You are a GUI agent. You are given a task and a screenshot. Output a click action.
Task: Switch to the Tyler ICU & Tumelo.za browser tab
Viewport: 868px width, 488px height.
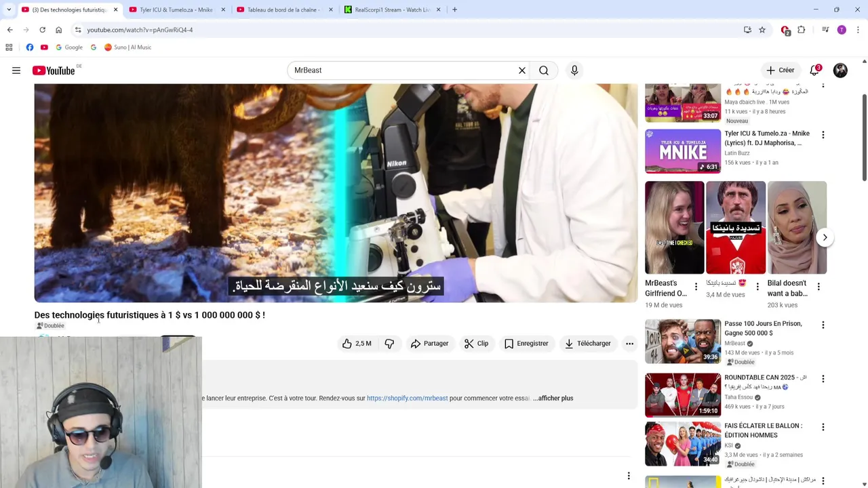point(175,9)
